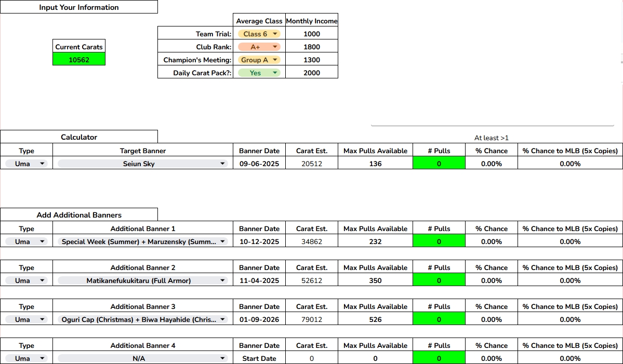Screen dimensions: 623x364
Task: Open the Matikanefukukitaru (Full Armor) banner dropdown
Action: [143, 280]
